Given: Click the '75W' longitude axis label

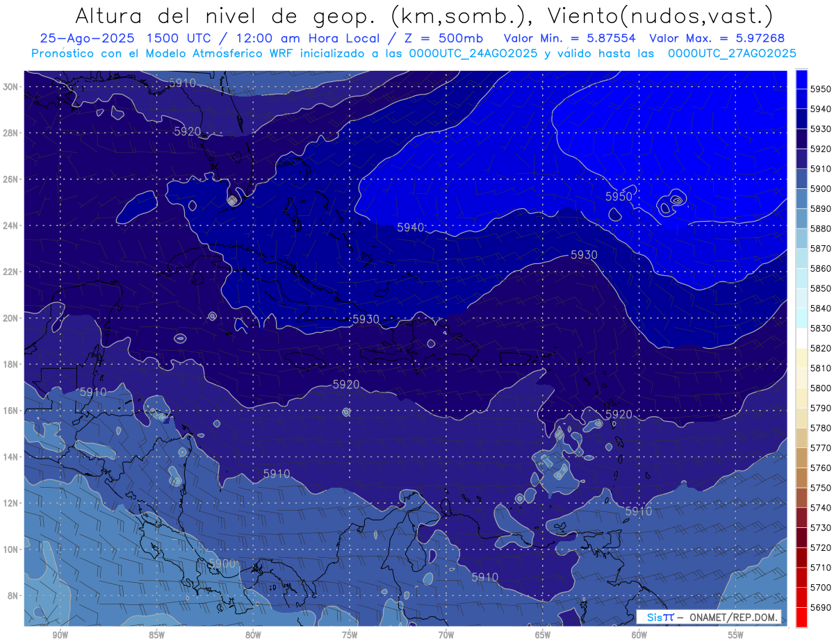Looking at the screenshot, I should point(350,636).
